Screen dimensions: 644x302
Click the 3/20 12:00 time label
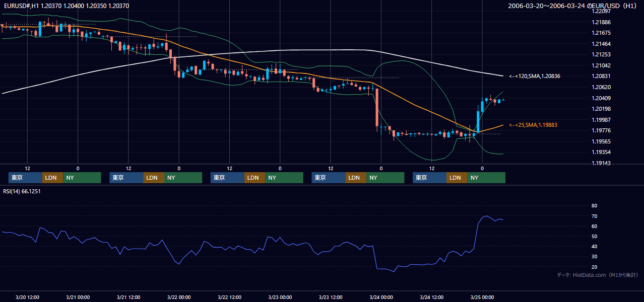[27, 297]
